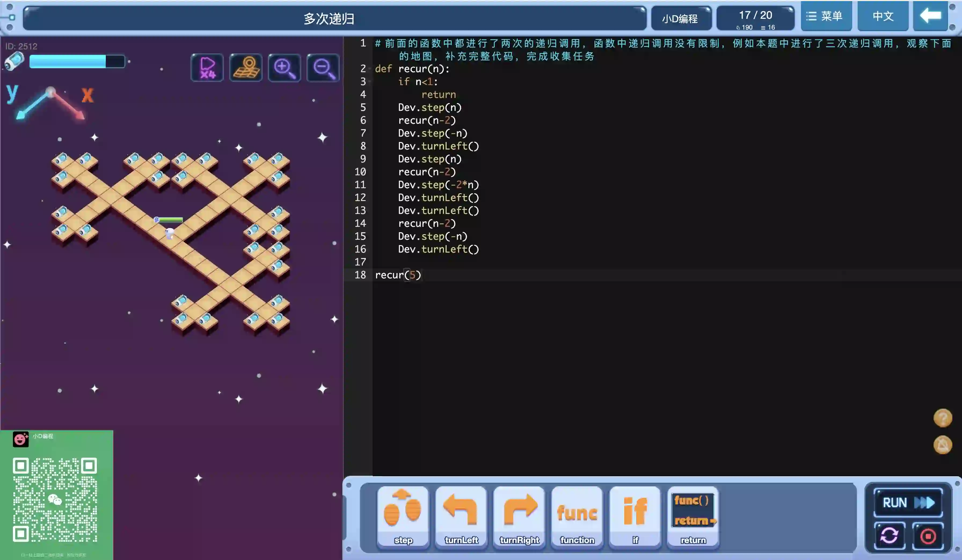Open the map locator icon
The height and width of the screenshot is (560, 962).
tap(246, 68)
